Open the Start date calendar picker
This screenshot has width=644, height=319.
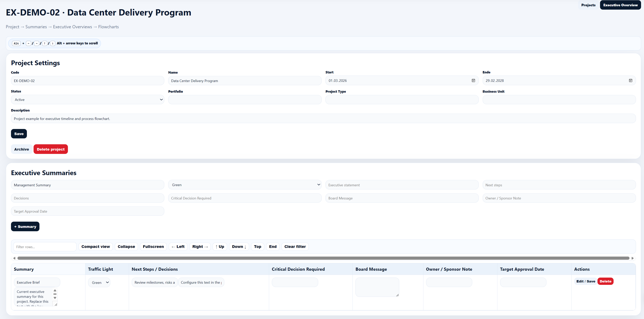click(x=473, y=80)
